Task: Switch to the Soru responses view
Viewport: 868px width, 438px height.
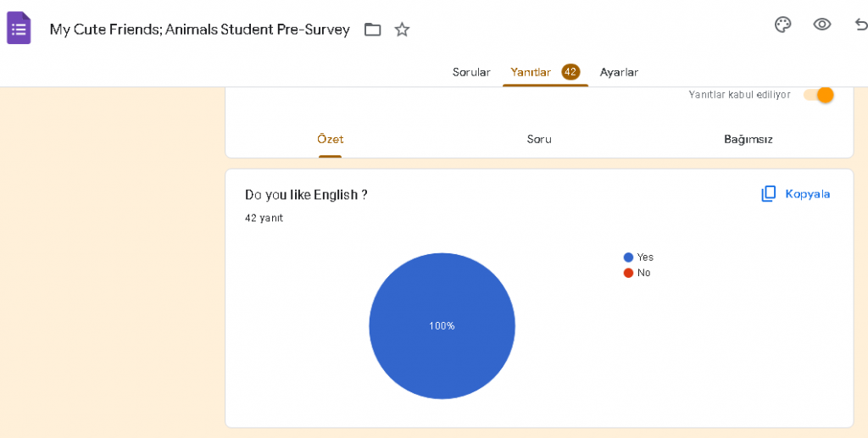Action: 539,139
